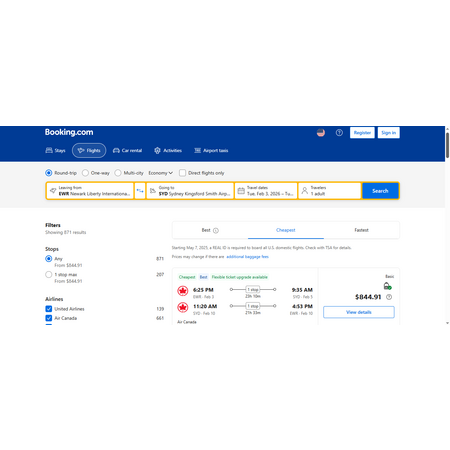The image size is (450, 450).
Task: Edit the Leaving from EWR field
Action: pos(90,191)
